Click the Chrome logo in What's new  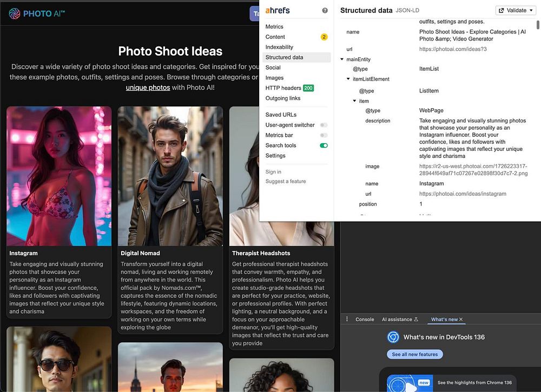tap(393, 337)
